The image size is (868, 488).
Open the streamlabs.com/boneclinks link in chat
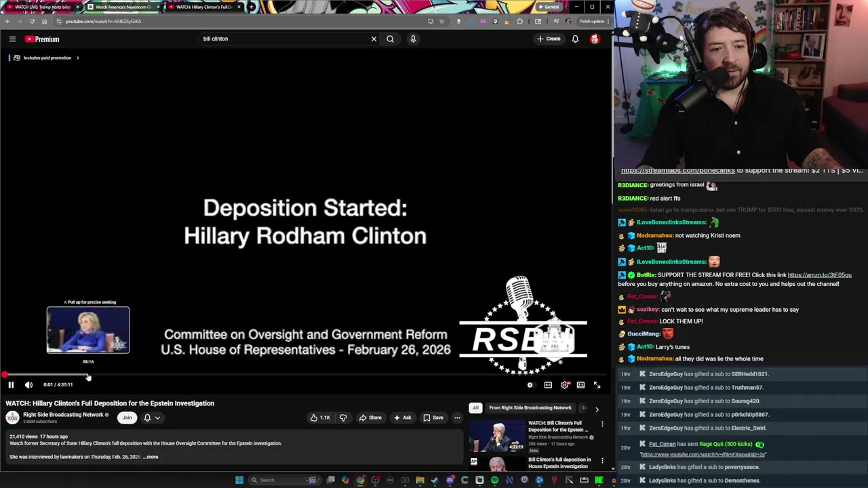click(x=677, y=171)
